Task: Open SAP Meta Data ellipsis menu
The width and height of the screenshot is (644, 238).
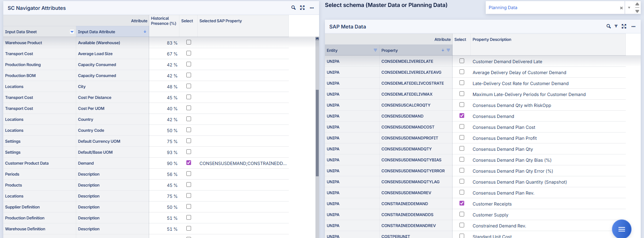Action: [x=633, y=26]
